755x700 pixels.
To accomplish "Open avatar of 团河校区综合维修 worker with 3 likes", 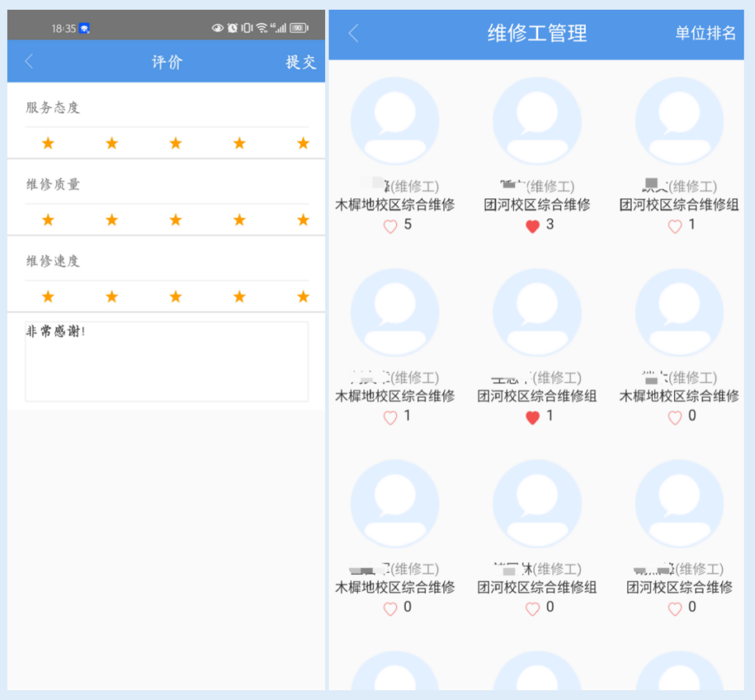I will (x=537, y=119).
